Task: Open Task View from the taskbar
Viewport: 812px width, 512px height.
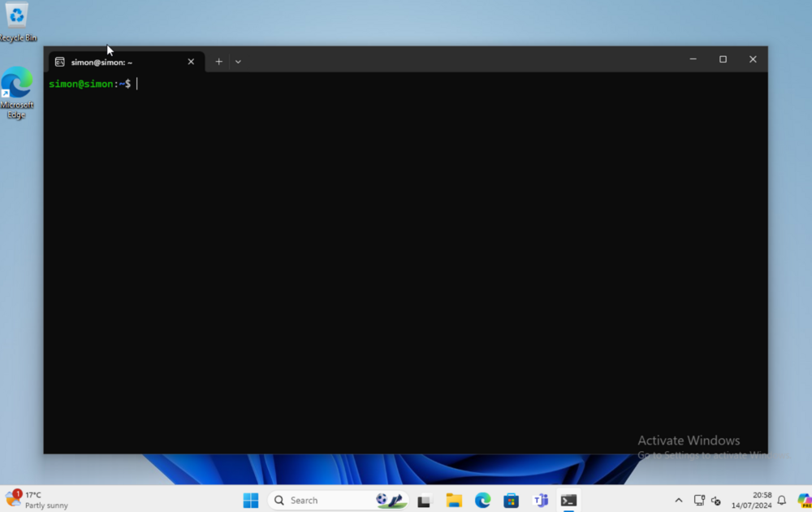Action: (x=424, y=501)
